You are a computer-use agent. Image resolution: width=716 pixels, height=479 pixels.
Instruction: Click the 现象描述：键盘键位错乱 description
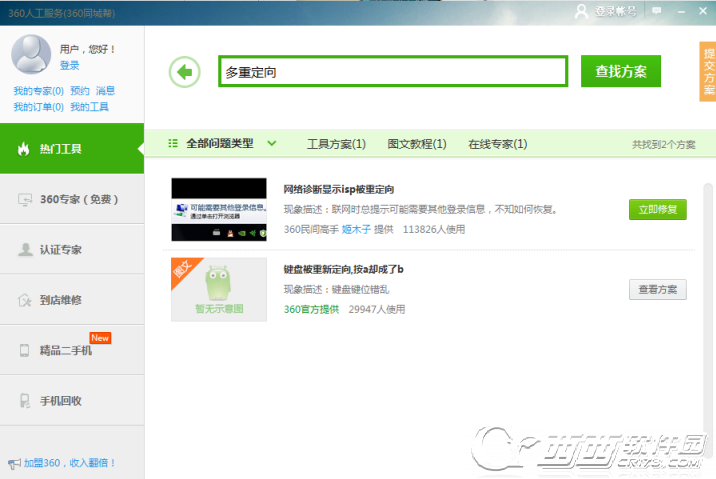click(337, 290)
